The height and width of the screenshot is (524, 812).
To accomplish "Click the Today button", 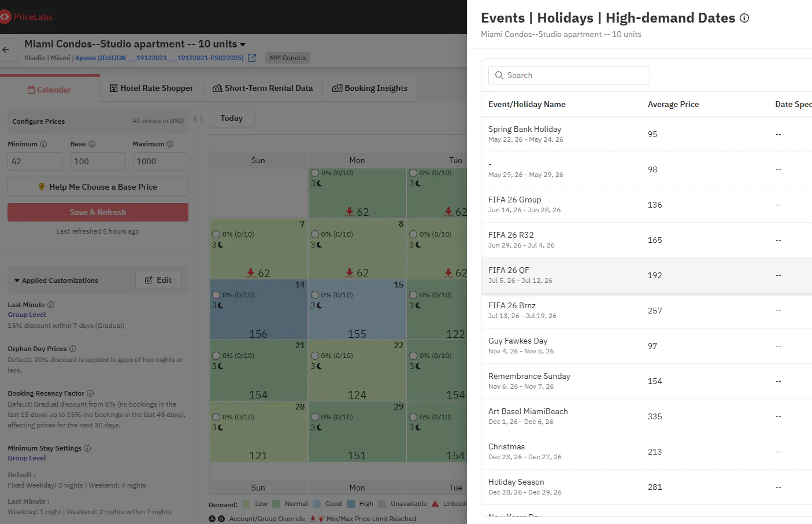I will 232,118.
